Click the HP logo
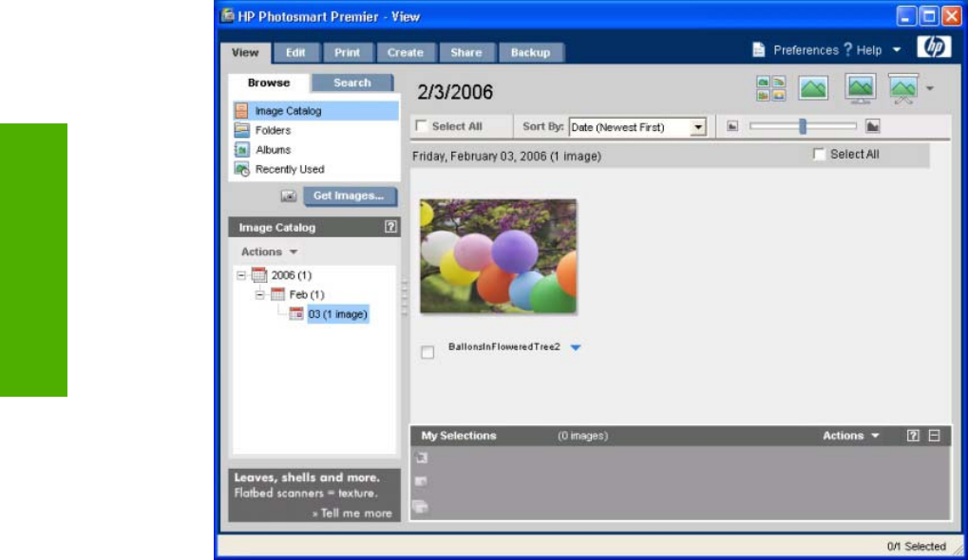 (934, 47)
